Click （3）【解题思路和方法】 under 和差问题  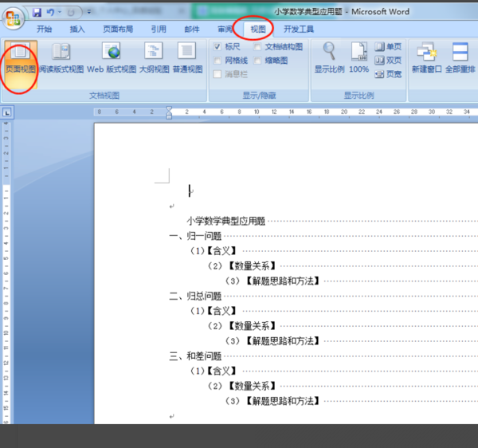(x=272, y=401)
